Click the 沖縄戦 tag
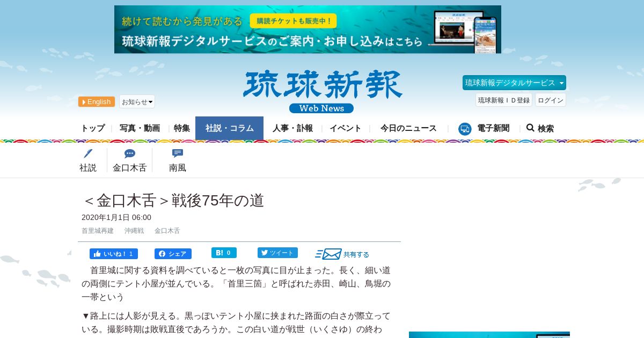 pos(134,231)
